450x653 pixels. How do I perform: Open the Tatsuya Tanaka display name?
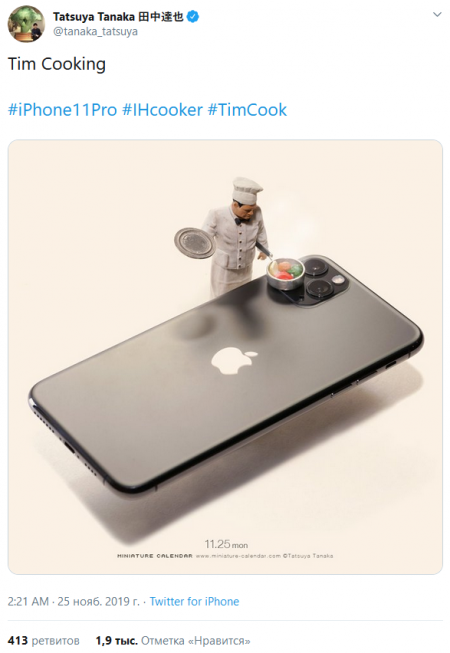118,17
